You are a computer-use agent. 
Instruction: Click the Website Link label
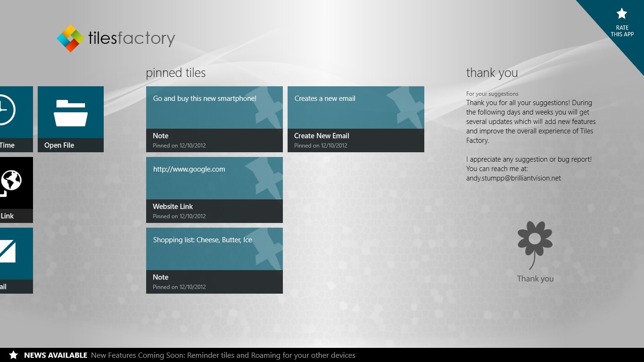click(x=173, y=206)
